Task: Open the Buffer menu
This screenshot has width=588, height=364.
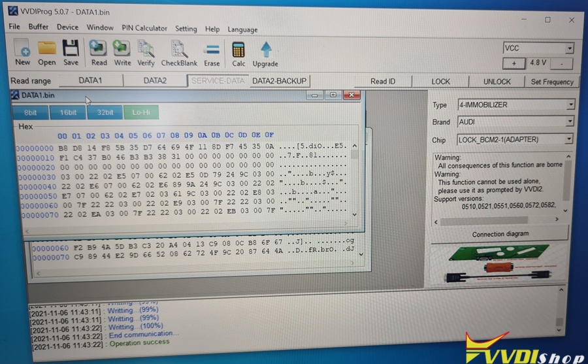Action: click(x=39, y=27)
